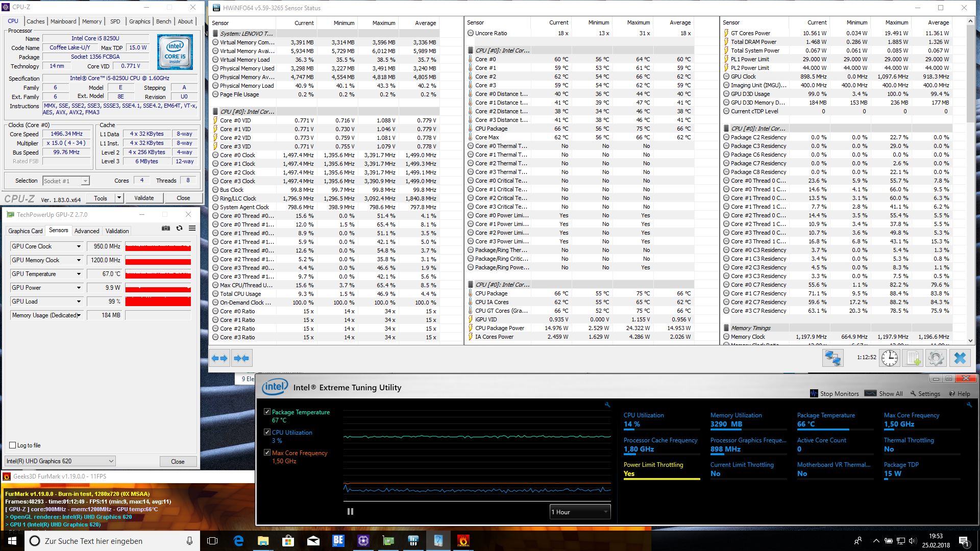The height and width of the screenshot is (551, 980).
Task: Click the HWiNFO logging sheet icon
Action: 913,358
